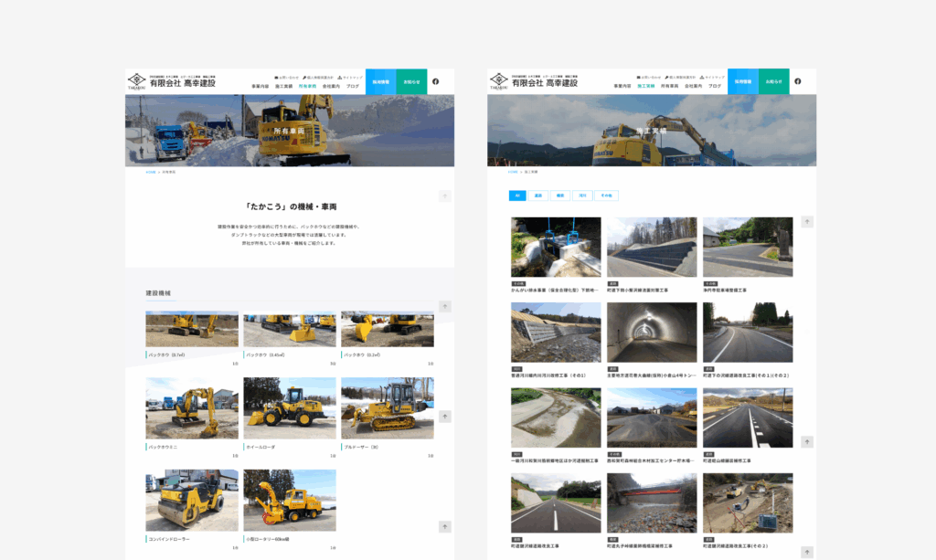Click the Takakou diamond logo on right page
This screenshot has height=560, width=936.
[497, 79]
